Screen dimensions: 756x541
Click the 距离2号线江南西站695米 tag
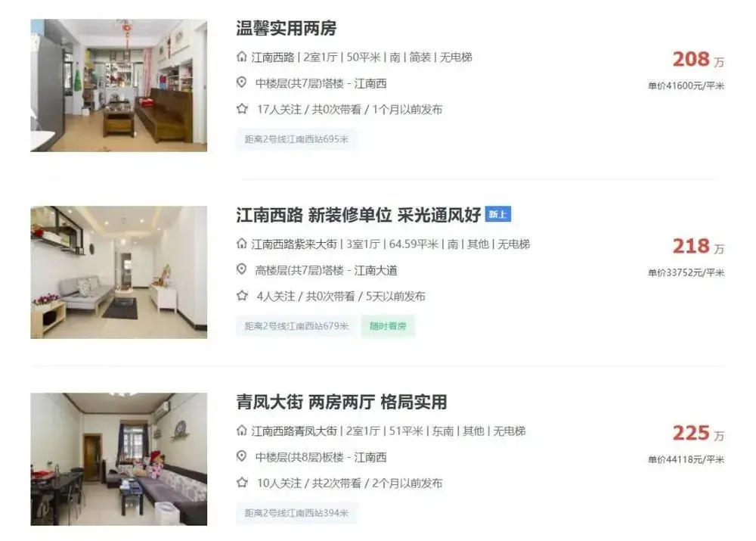[x=296, y=139]
